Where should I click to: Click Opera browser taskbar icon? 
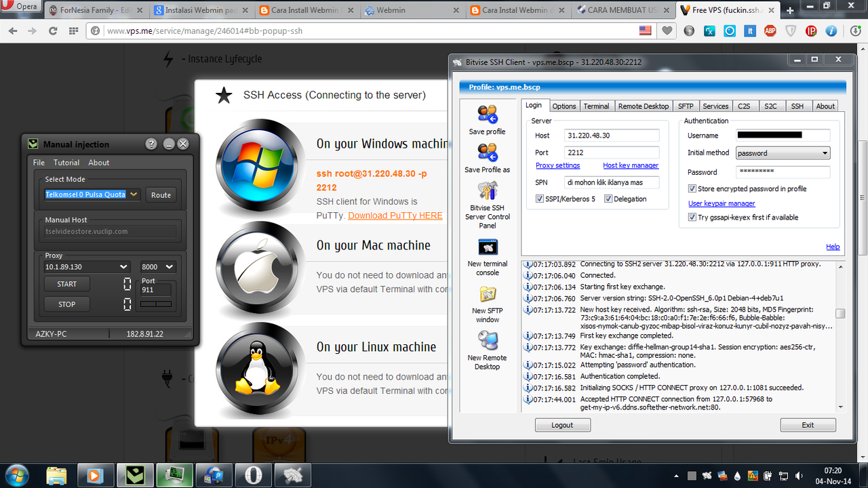click(253, 474)
